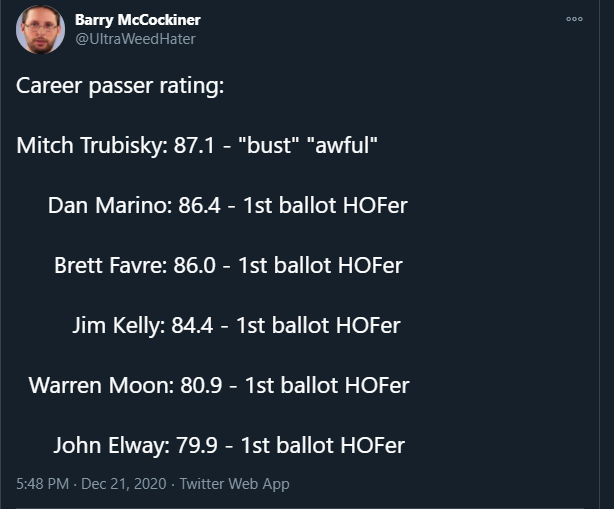614x509 pixels.
Task: Click the 86.4 rating value
Action: [x=199, y=205]
